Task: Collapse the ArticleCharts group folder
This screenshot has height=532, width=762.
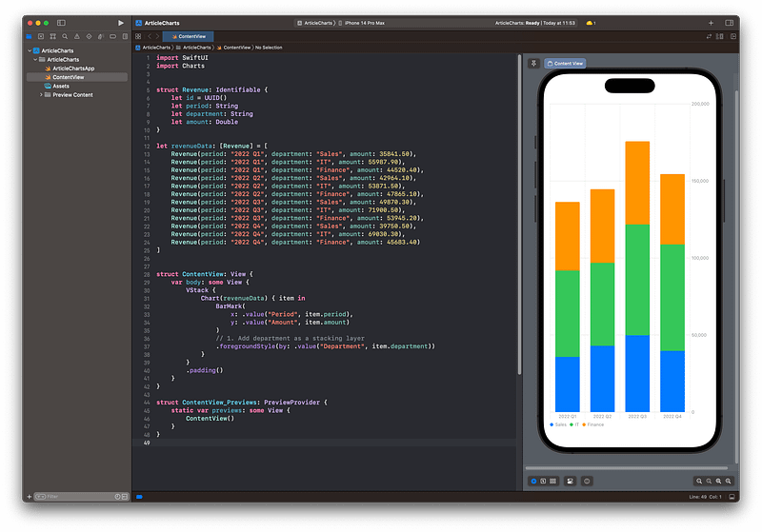Action: click(x=35, y=59)
